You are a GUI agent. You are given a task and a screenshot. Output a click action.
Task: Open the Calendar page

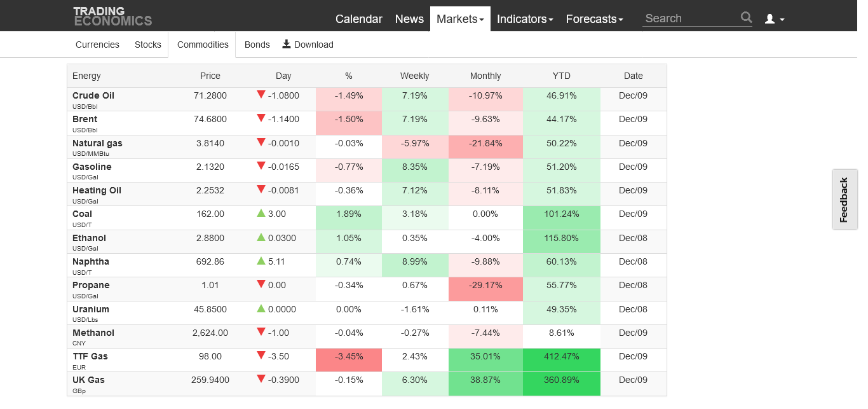pyautogui.click(x=359, y=19)
